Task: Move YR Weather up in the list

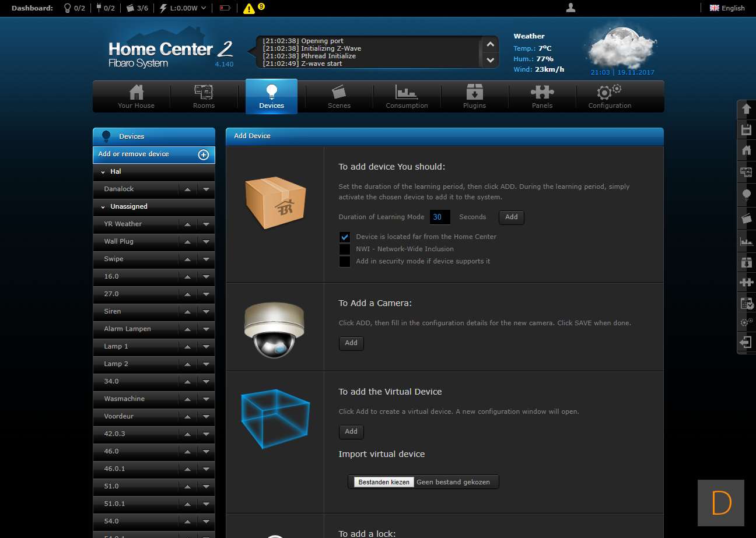Action: click(187, 224)
